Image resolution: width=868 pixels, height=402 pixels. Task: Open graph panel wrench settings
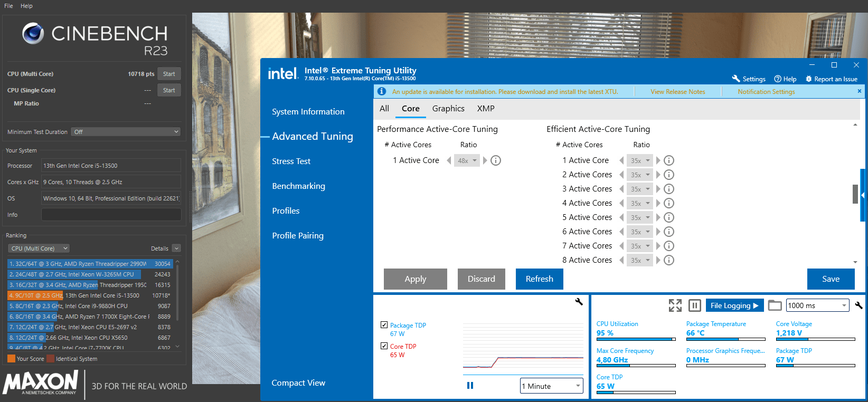(x=579, y=302)
